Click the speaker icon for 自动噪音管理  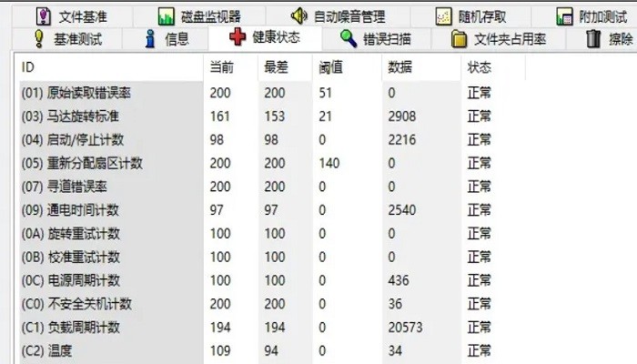pyautogui.click(x=299, y=16)
